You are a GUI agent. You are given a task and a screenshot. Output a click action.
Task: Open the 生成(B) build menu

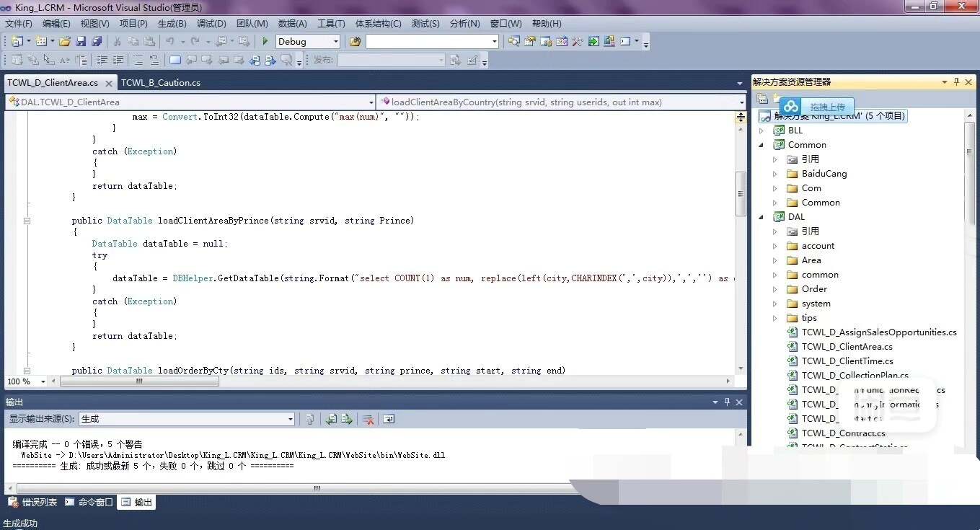(172, 24)
